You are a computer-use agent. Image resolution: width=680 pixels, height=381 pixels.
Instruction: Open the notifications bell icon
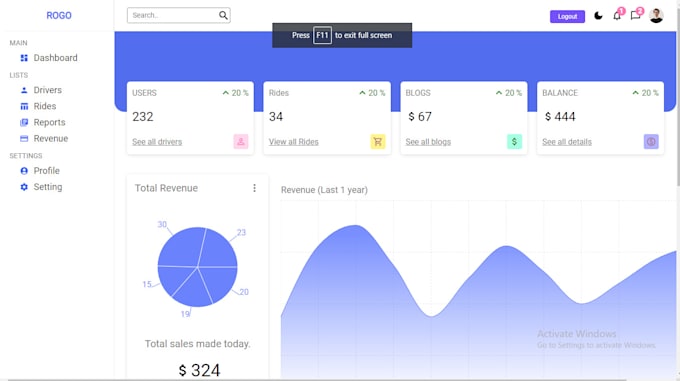[617, 16]
